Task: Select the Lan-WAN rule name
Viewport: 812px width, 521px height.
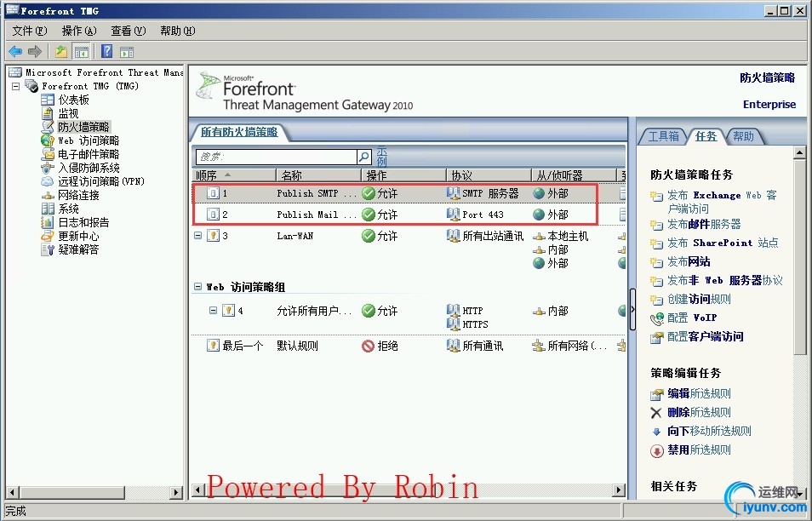Action: [294, 236]
